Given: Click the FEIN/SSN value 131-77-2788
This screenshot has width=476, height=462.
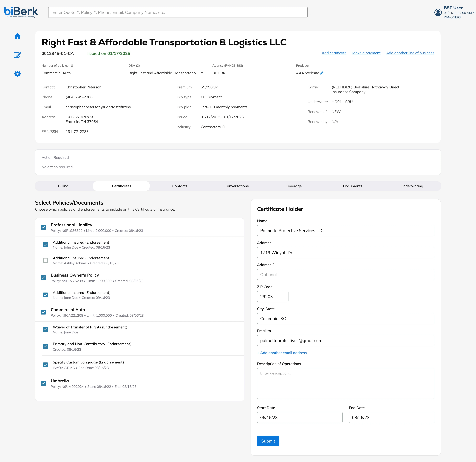Looking at the screenshot, I should [x=77, y=132].
